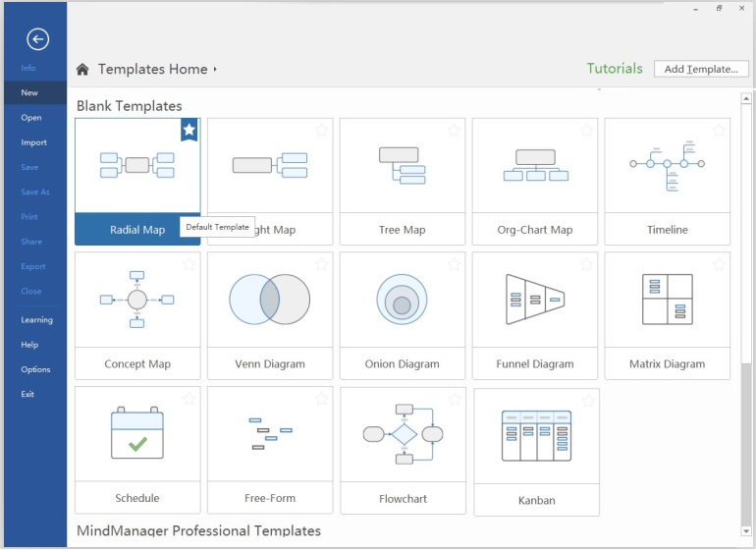Click the Templates Home house icon
This screenshot has width=756, height=552.
[83, 70]
